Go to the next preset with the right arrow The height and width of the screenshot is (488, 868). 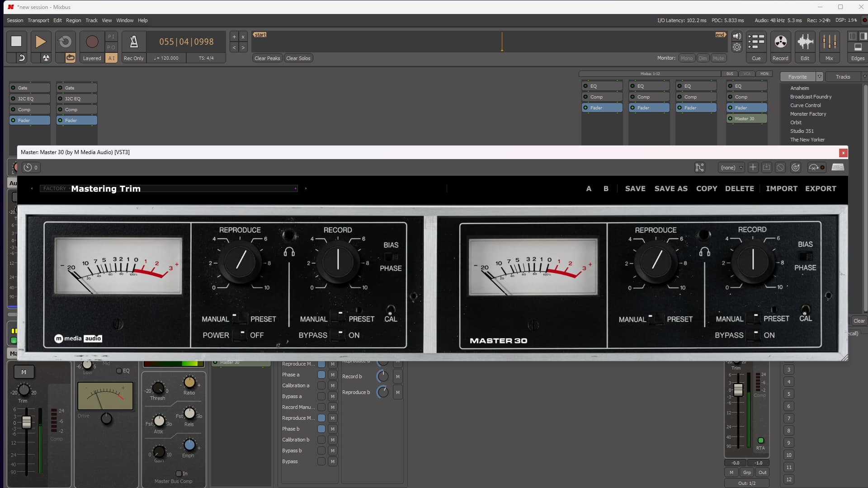pyautogui.click(x=306, y=188)
